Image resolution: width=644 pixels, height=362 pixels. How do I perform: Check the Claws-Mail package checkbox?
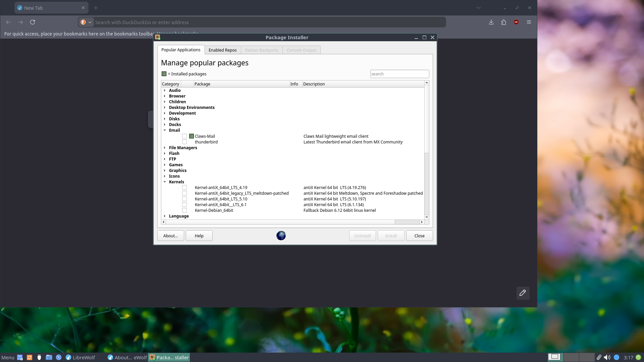pos(184,136)
